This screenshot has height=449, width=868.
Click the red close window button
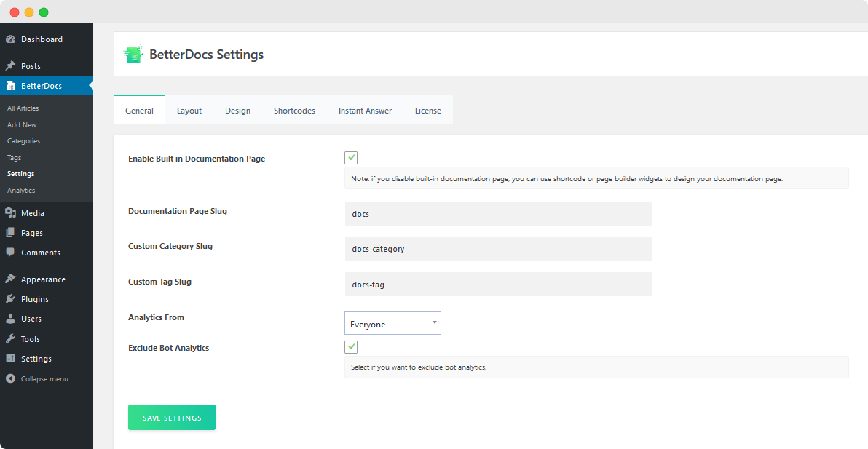coord(15,12)
